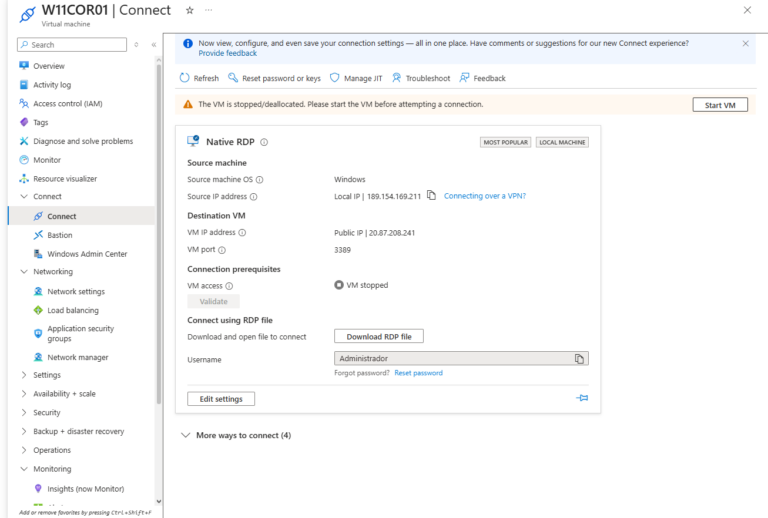The height and width of the screenshot is (518, 768).
Task: Collapse the Networking section
Action: (x=24, y=271)
